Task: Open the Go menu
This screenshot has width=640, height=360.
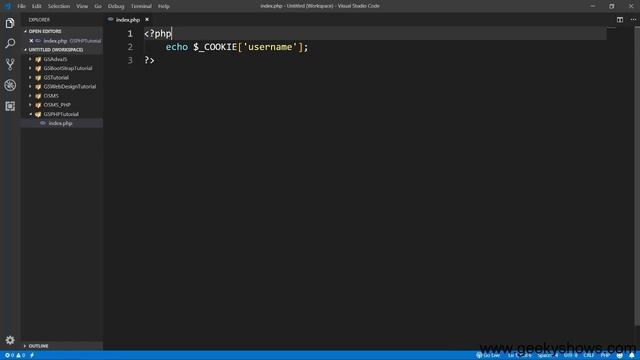Action: pos(98,6)
